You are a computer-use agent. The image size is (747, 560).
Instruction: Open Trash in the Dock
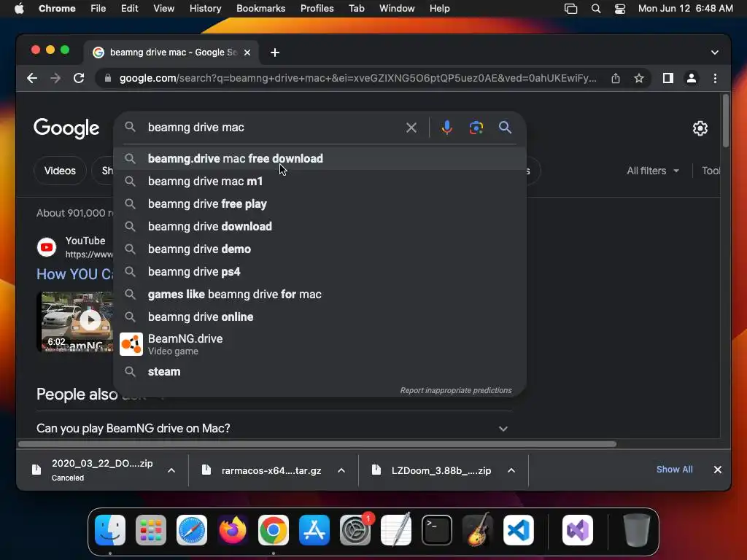tap(636, 530)
